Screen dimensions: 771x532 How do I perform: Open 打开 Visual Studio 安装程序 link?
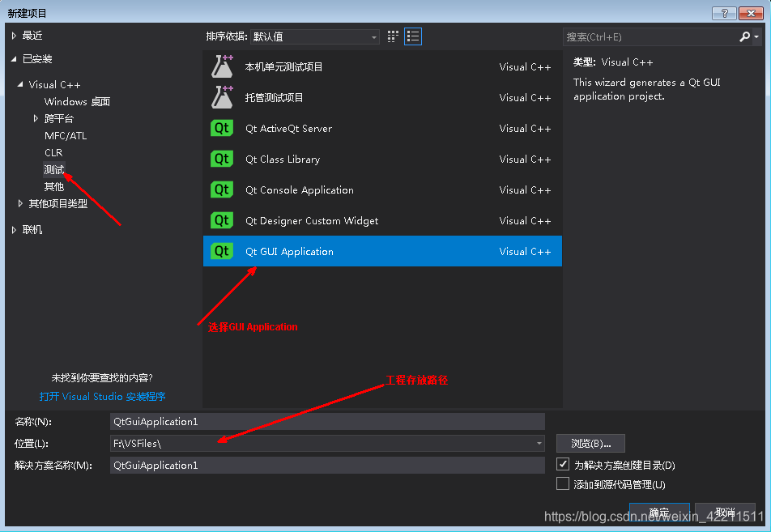point(102,396)
